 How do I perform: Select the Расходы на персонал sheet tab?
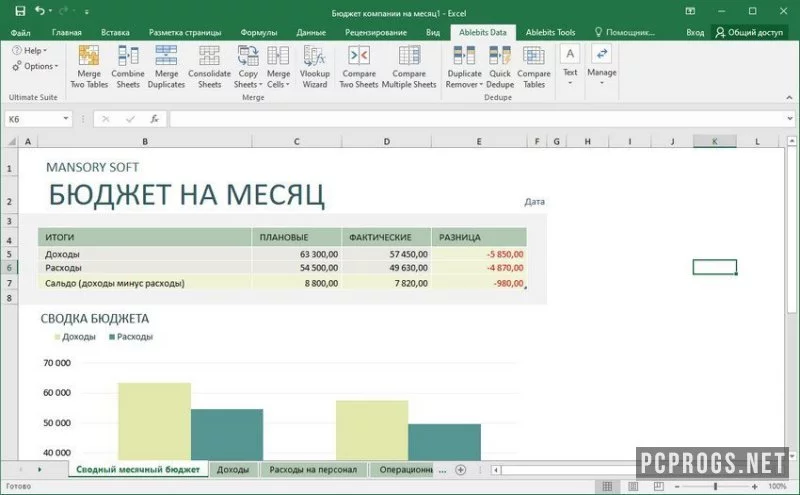[x=313, y=469]
